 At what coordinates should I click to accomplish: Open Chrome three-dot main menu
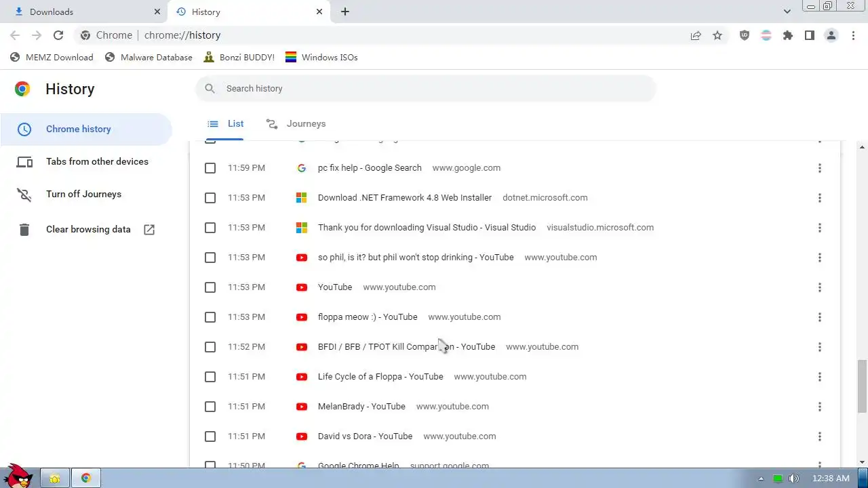(853, 35)
